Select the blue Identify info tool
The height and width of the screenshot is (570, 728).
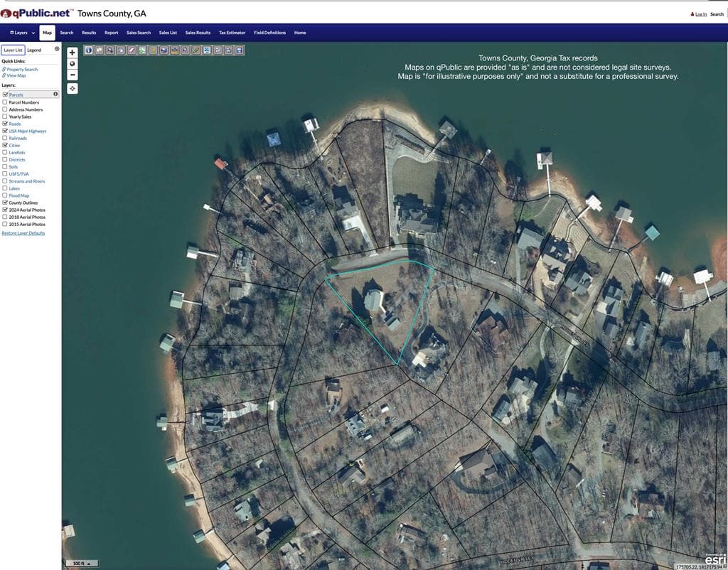[x=88, y=50]
